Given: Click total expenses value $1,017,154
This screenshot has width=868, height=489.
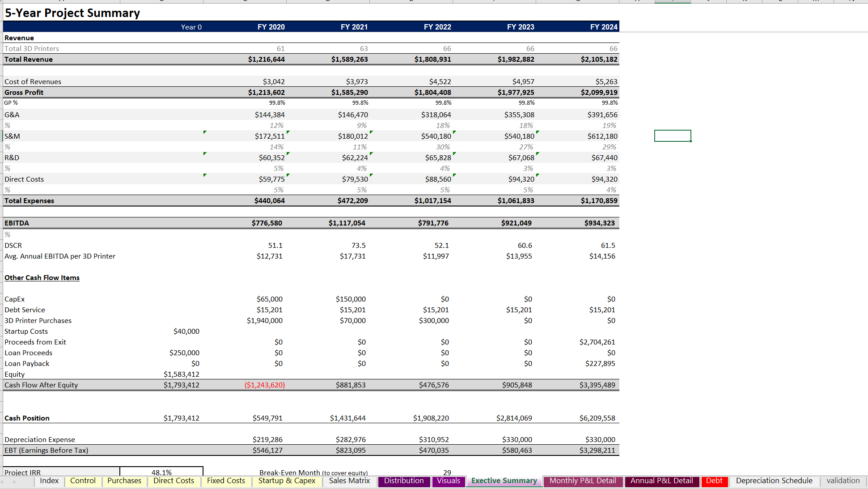Looking at the screenshot, I should [433, 200].
